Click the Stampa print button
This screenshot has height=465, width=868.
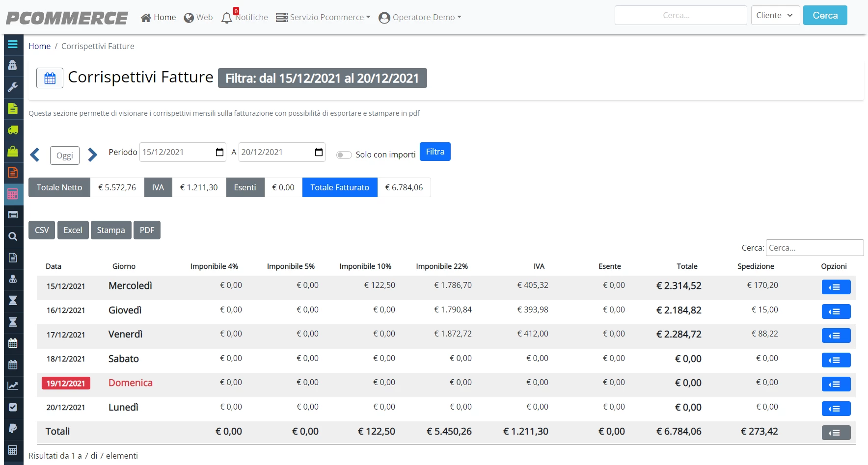[x=111, y=230]
